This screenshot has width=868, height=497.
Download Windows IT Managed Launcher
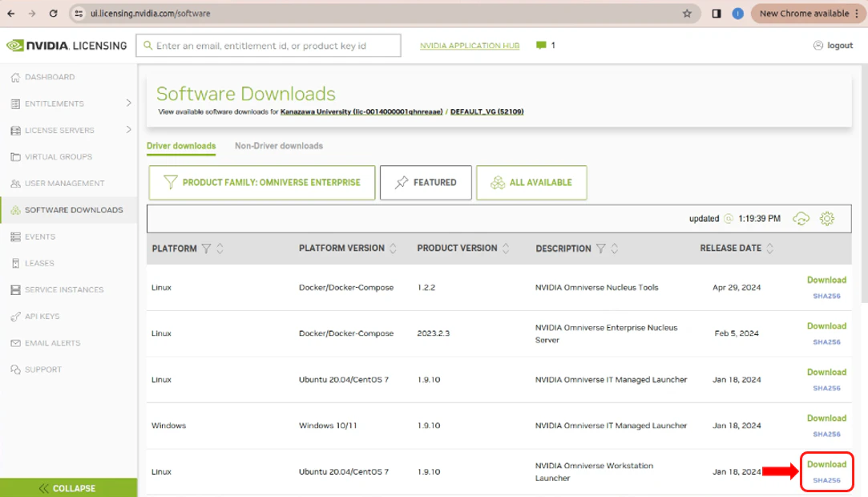[826, 418]
